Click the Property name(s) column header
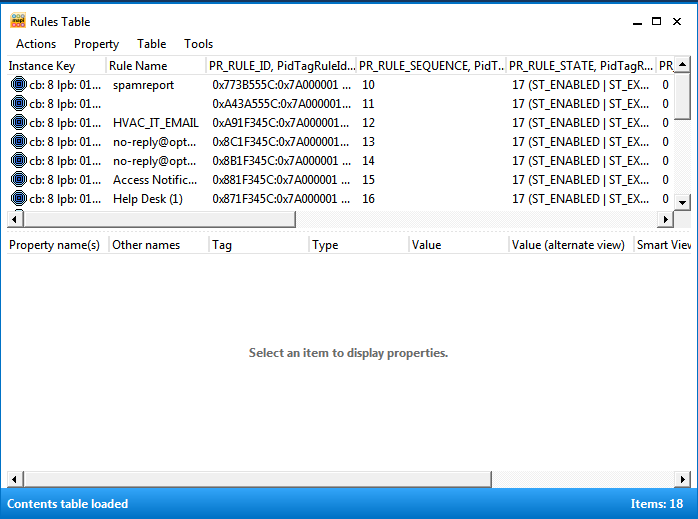The width and height of the screenshot is (698, 519). pyautogui.click(x=57, y=245)
